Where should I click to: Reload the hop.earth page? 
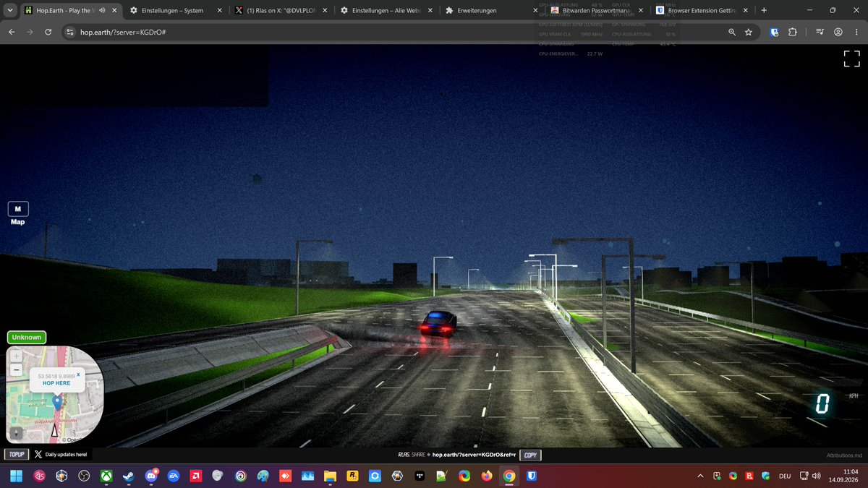click(x=48, y=33)
